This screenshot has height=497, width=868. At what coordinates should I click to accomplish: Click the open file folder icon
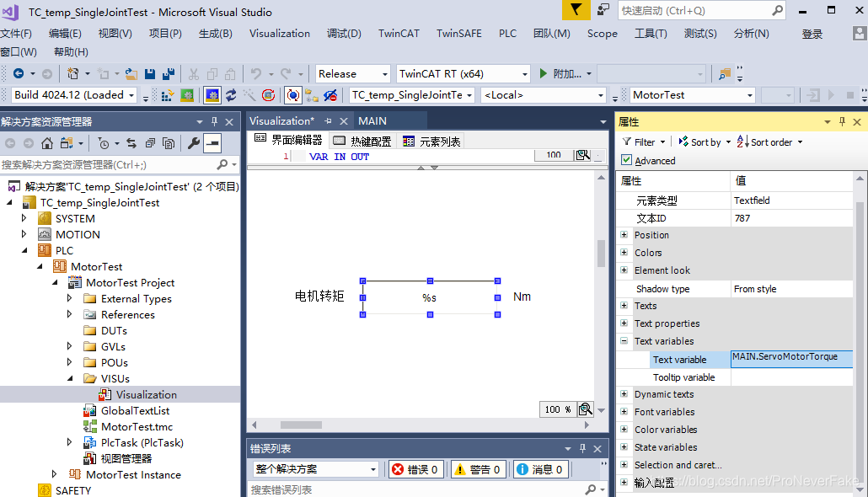[x=131, y=73]
